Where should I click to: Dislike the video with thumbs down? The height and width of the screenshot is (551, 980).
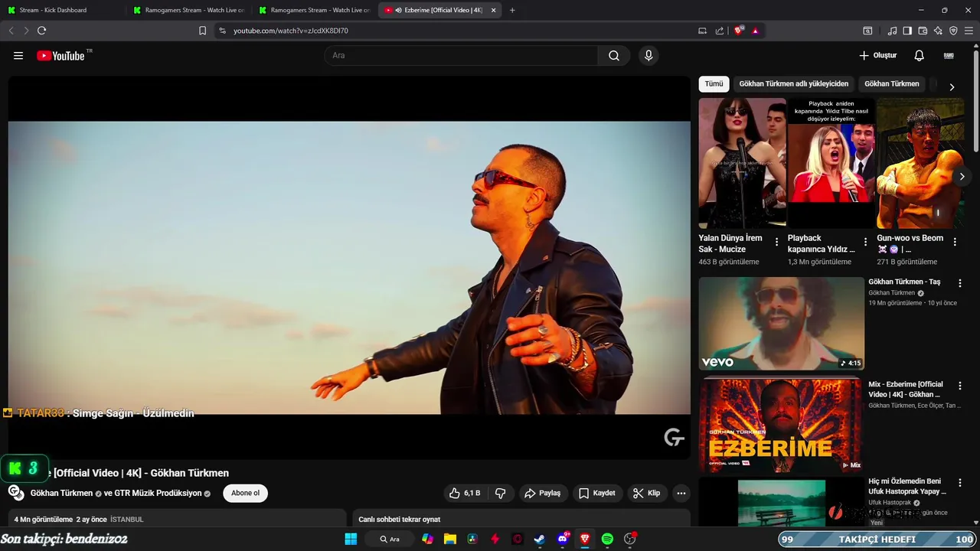(501, 494)
